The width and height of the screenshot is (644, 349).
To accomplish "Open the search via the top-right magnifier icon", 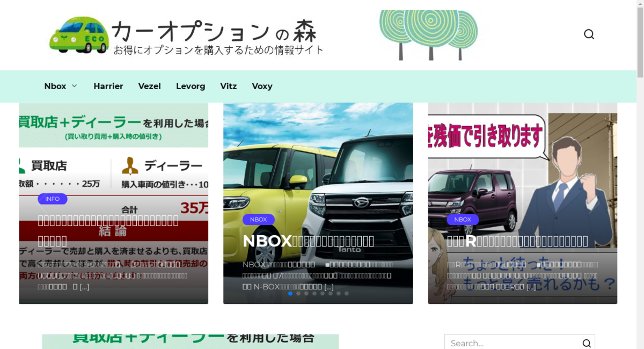I will coord(589,34).
